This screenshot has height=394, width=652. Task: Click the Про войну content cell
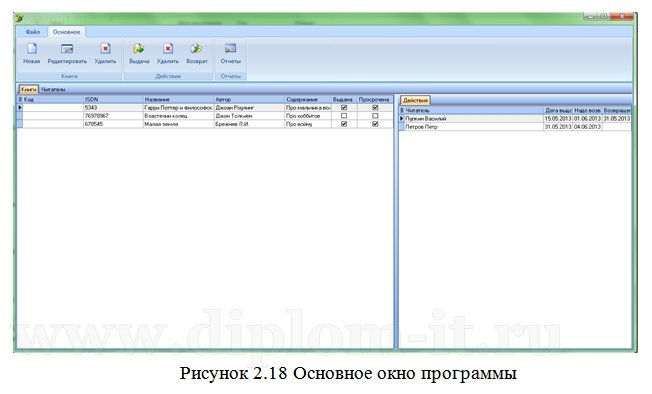(x=308, y=124)
